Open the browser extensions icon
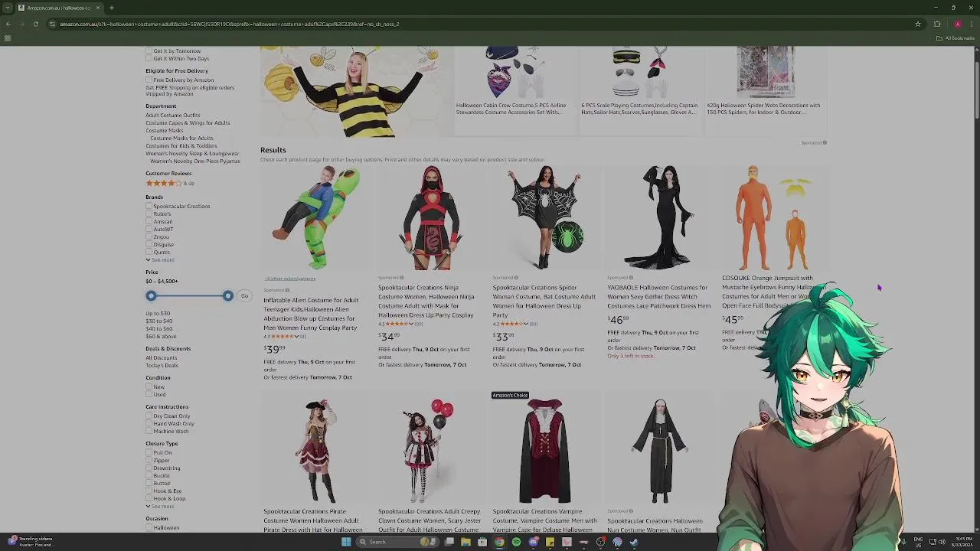Viewport: 980px width, 551px height. (937, 24)
